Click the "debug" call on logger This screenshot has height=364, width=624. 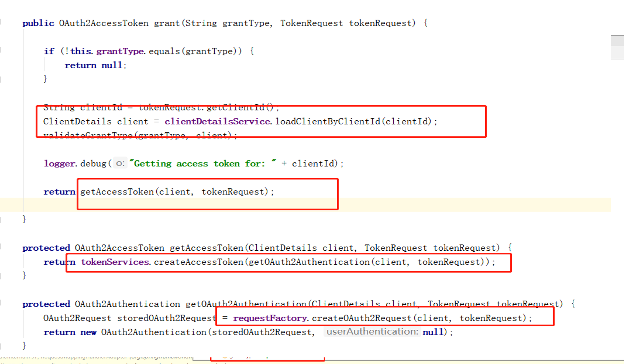[x=93, y=164]
